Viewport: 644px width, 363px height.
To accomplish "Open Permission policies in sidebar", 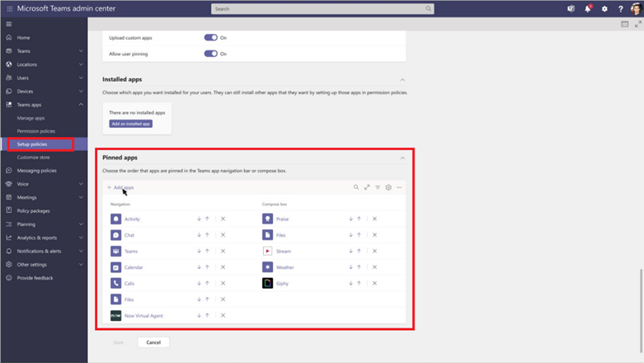I will [36, 131].
